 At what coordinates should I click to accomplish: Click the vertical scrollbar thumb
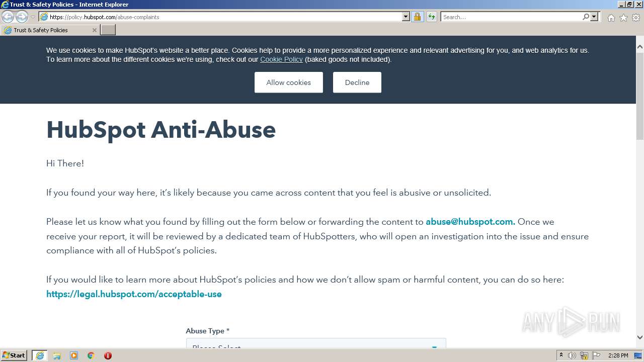click(640, 96)
